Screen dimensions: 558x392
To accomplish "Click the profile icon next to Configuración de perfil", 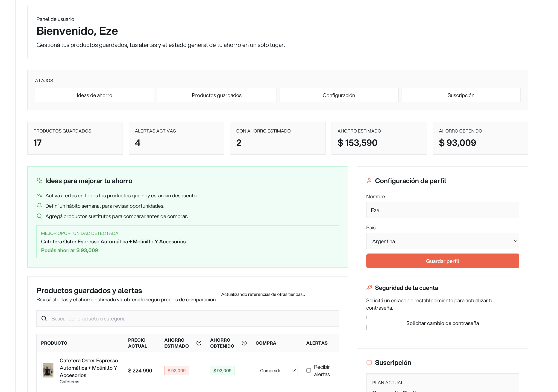I will click(x=369, y=181).
